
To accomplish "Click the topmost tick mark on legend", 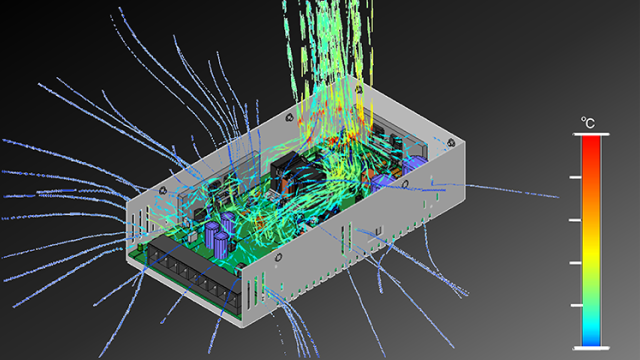I will (576, 178).
